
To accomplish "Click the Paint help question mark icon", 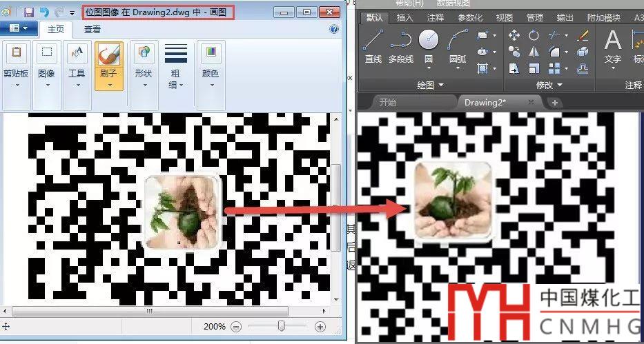I will [334, 29].
